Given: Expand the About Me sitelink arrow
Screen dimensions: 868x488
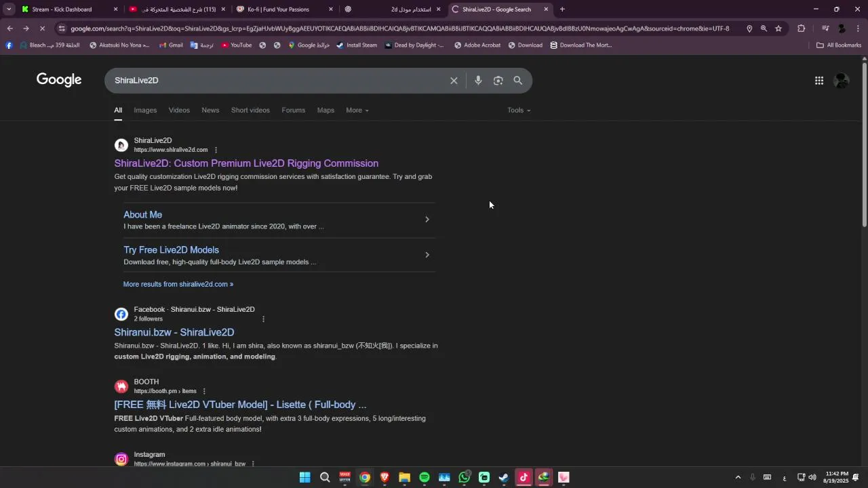Looking at the screenshot, I should (427, 220).
